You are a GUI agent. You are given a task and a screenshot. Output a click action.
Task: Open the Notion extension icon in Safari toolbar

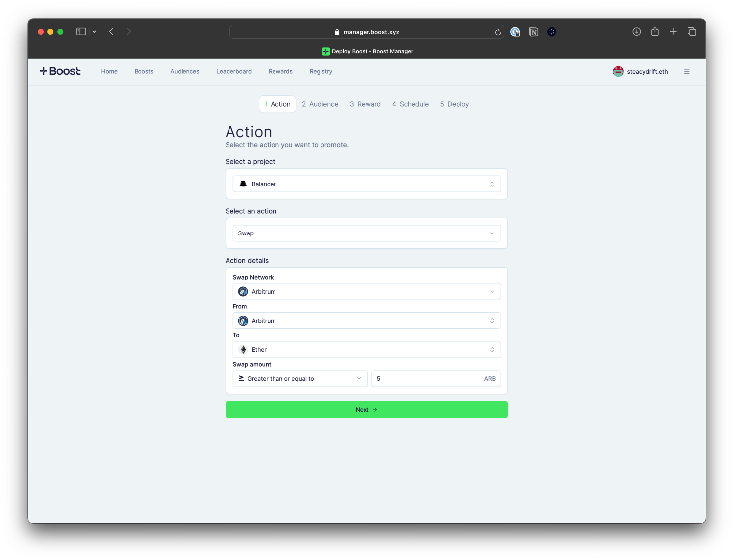click(533, 31)
